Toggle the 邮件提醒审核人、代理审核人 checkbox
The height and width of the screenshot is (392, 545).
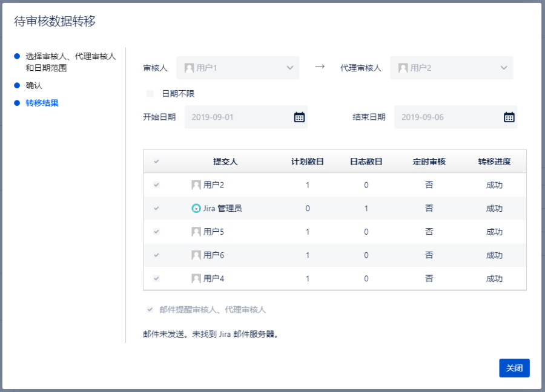click(150, 310)
